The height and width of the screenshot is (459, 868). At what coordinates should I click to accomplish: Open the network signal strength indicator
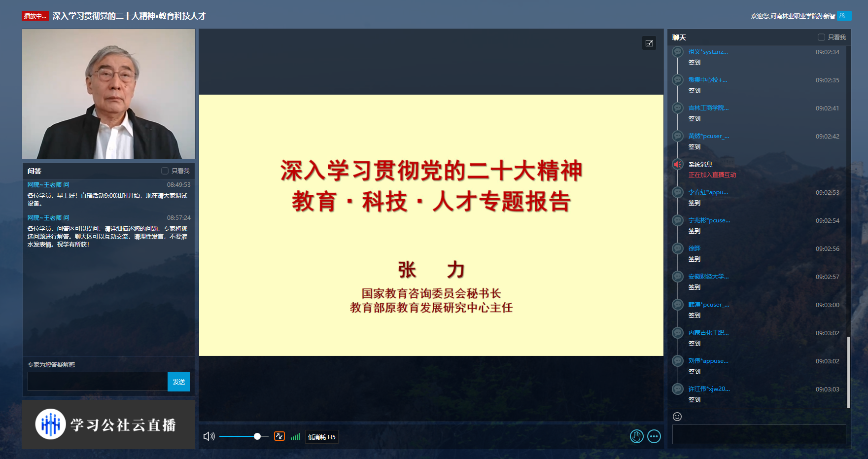[295, 436]
